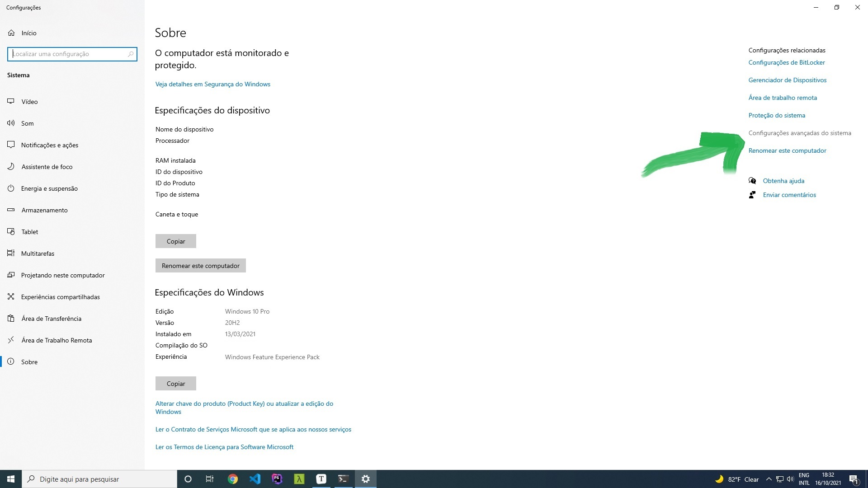The height and width of the screenshot is (488, 868).
Task: Select Multitarefas in the sidebar
Action: tap(38, 253)
